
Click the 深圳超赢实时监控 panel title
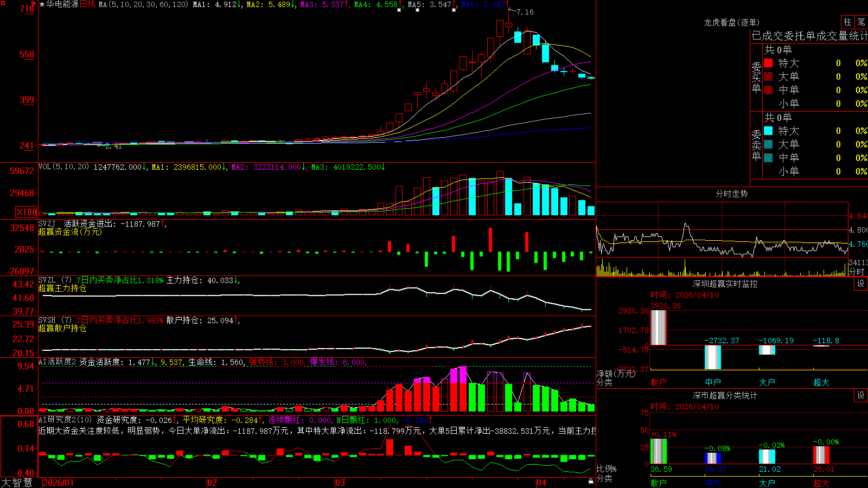click(x=725, y=284)
